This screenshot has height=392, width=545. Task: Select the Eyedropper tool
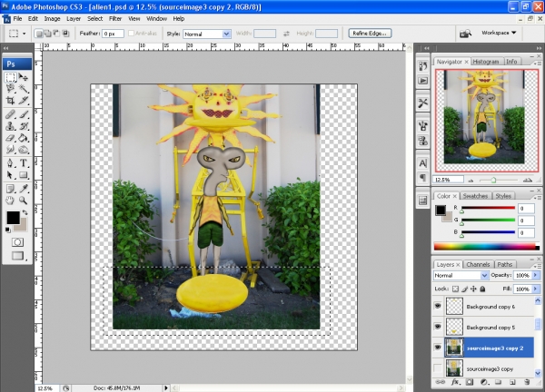pos(24,188)
